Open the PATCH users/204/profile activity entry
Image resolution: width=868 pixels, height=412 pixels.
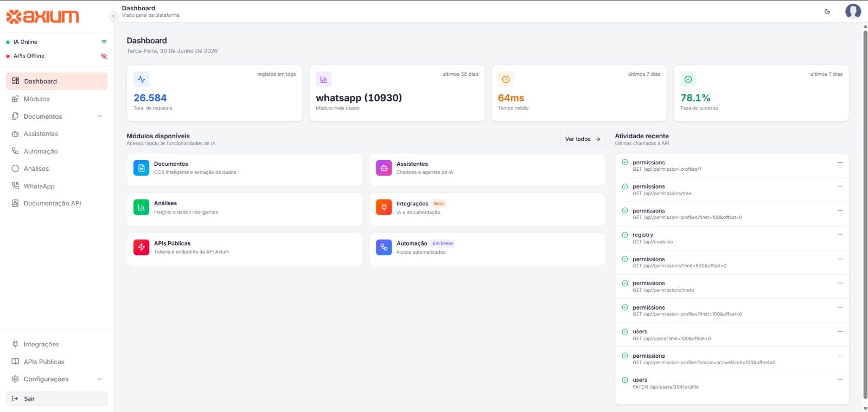pyautogui.click(x=732, y=383)
